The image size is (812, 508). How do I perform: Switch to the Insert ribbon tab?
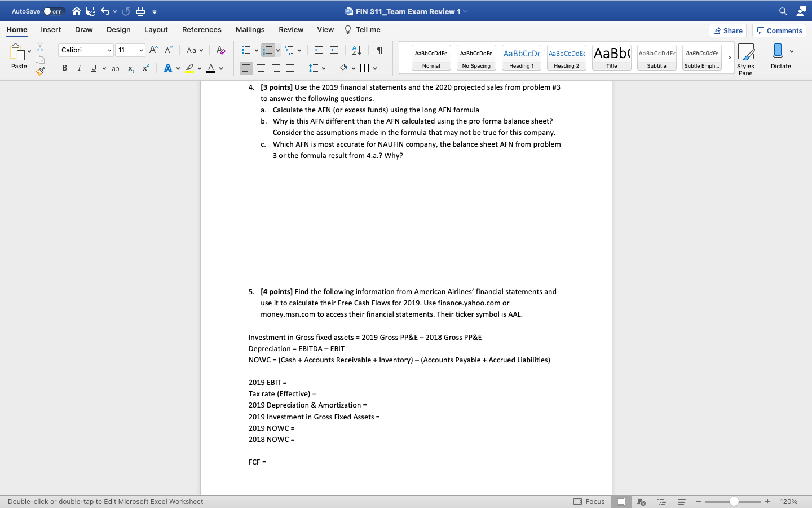click(x=51, y=29)
